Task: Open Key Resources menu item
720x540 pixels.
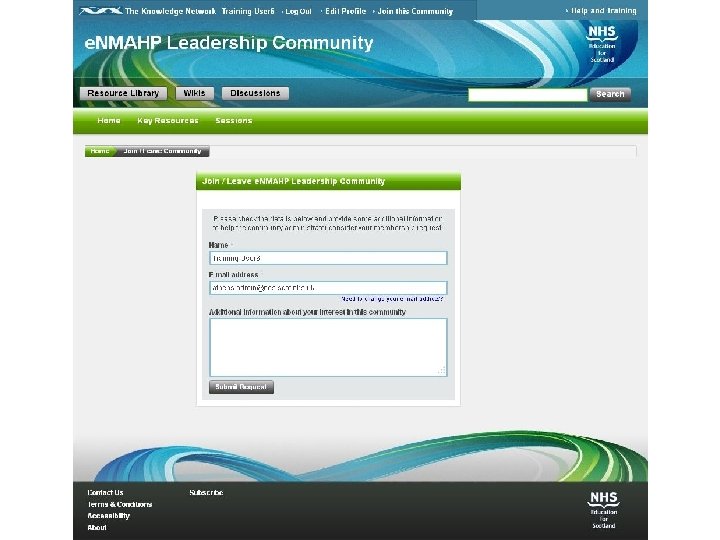Action: pyautogui.click(x=168, y=120)
